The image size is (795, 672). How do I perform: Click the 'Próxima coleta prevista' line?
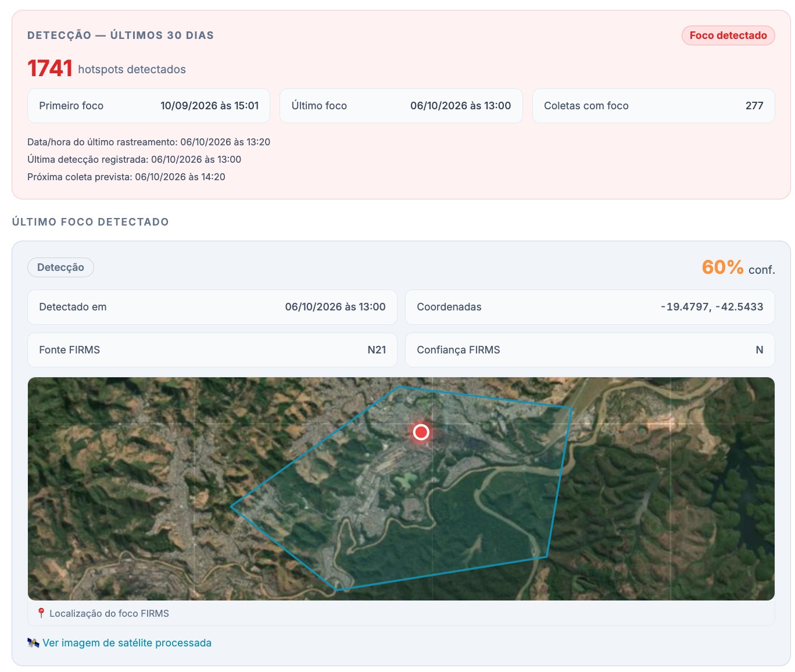[126, 177]
